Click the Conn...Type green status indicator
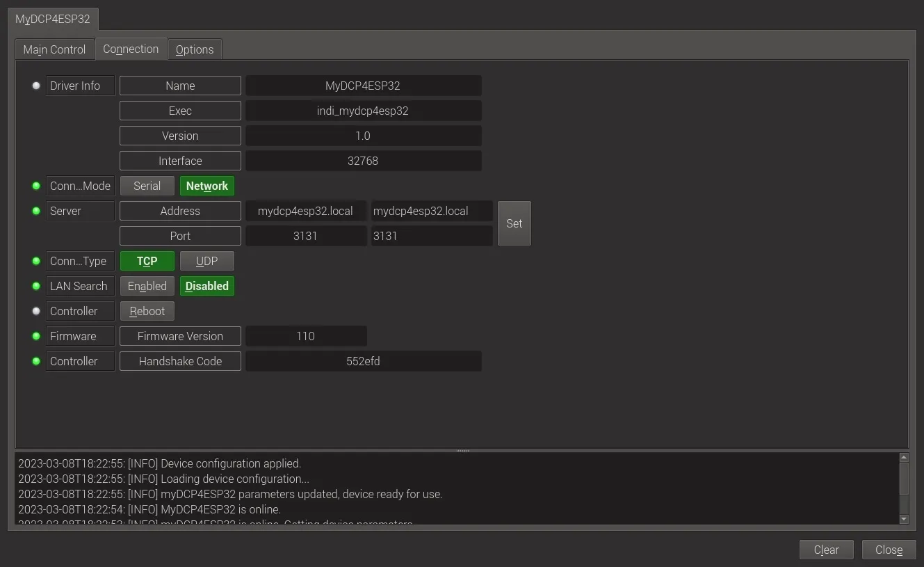 (36, 261)
